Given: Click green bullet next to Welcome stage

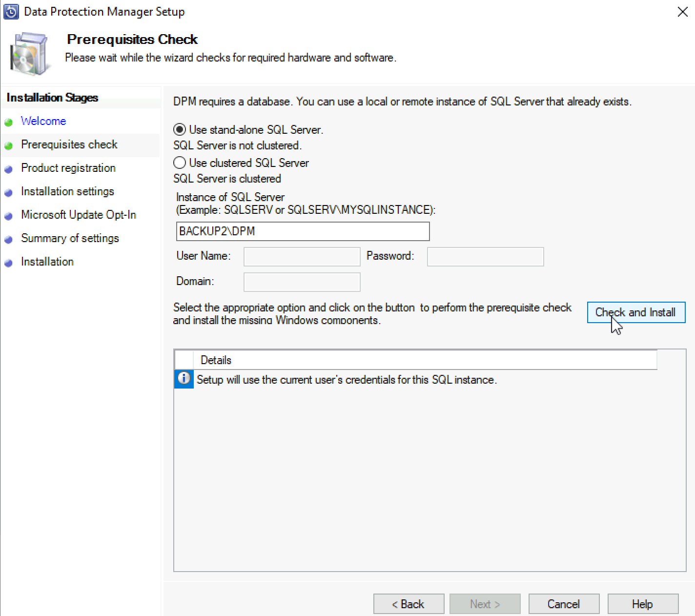Looking at the screenshot, I should tap(8, 123).
